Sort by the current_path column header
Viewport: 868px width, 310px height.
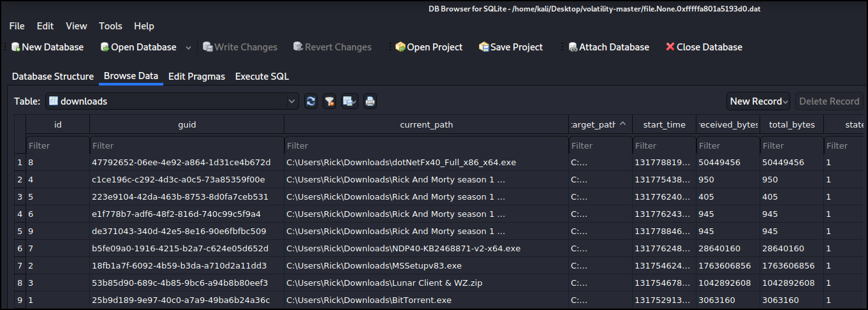click(x=426, y=124)
